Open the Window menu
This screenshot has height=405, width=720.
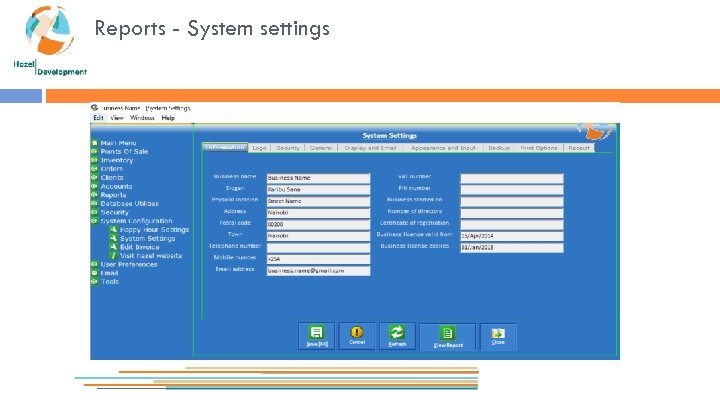tap(142, 118)
